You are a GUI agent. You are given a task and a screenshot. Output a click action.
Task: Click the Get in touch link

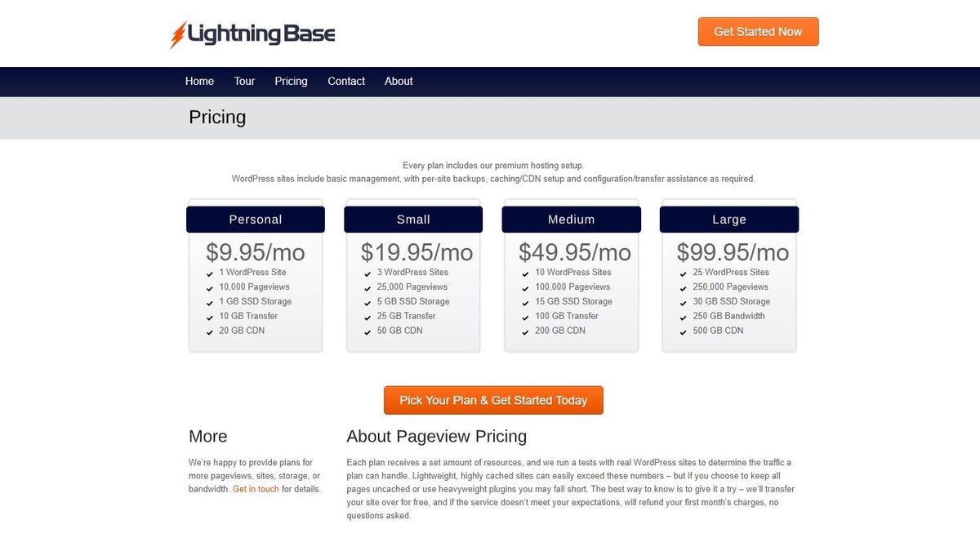point(256,489)
